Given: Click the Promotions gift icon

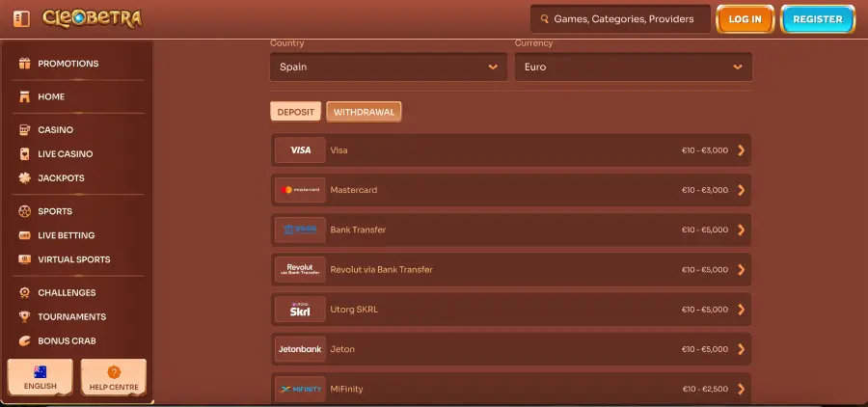Looking at the screenshot, I should point(24,63).
